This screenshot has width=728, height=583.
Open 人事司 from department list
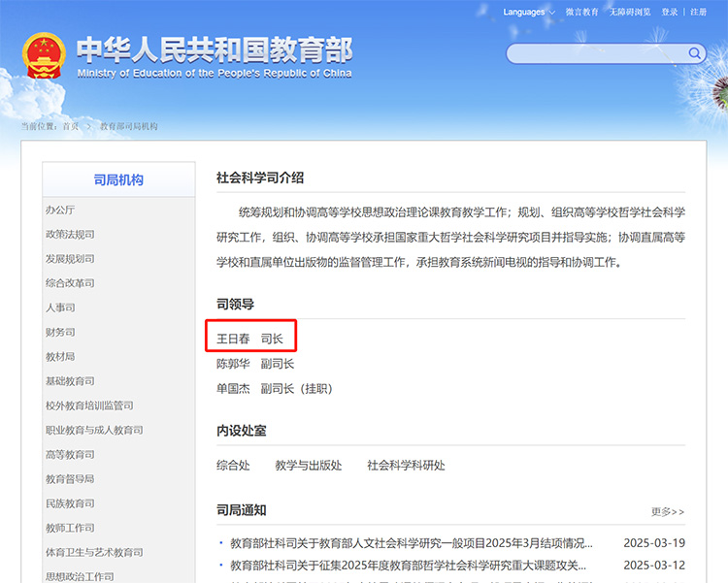59,308
